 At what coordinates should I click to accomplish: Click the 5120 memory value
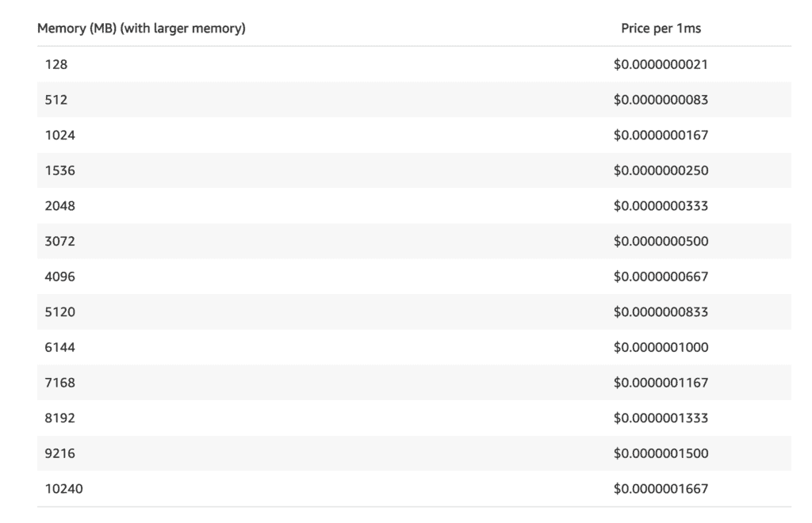pyautogui.click(x=60, y=312)
